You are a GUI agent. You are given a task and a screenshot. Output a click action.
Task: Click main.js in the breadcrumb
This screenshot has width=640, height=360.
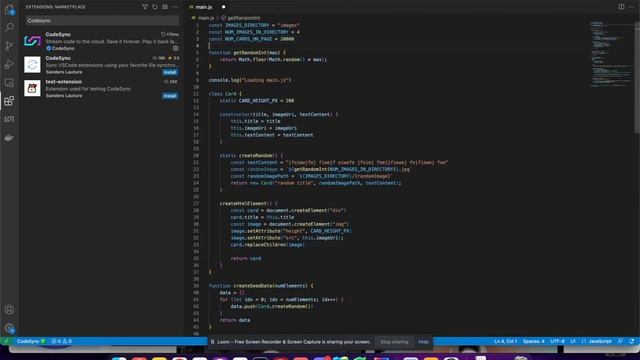click(206, 18)
